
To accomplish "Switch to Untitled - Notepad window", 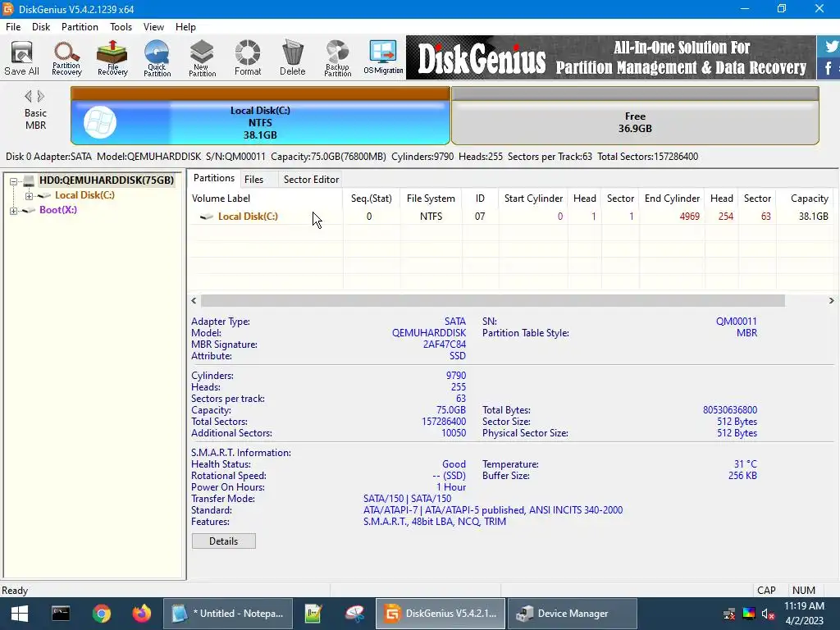I will pos(228,614).
